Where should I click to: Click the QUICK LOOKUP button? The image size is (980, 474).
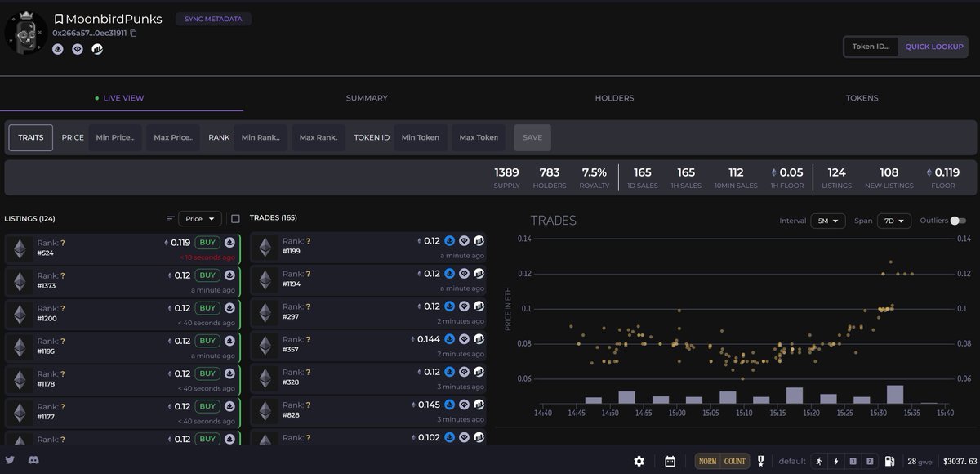coord(934,47)
